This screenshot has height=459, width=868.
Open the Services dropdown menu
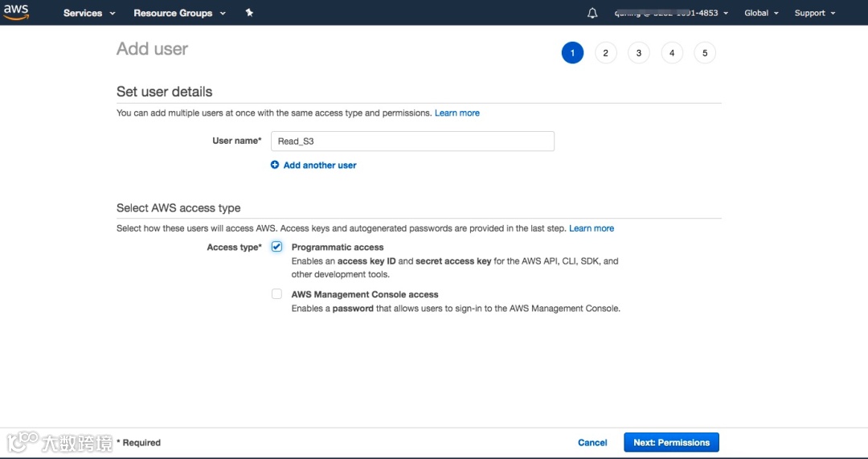point(89,13)
